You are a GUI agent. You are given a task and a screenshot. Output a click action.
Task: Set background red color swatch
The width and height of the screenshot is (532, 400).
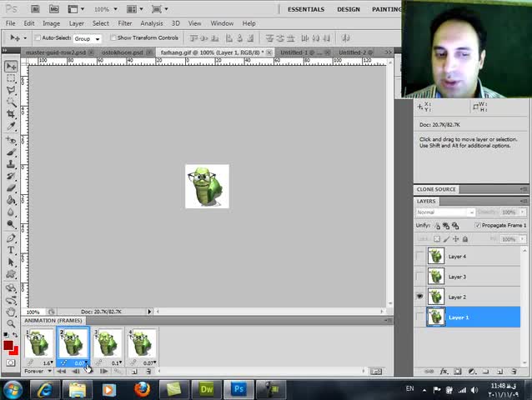point(15,351)
